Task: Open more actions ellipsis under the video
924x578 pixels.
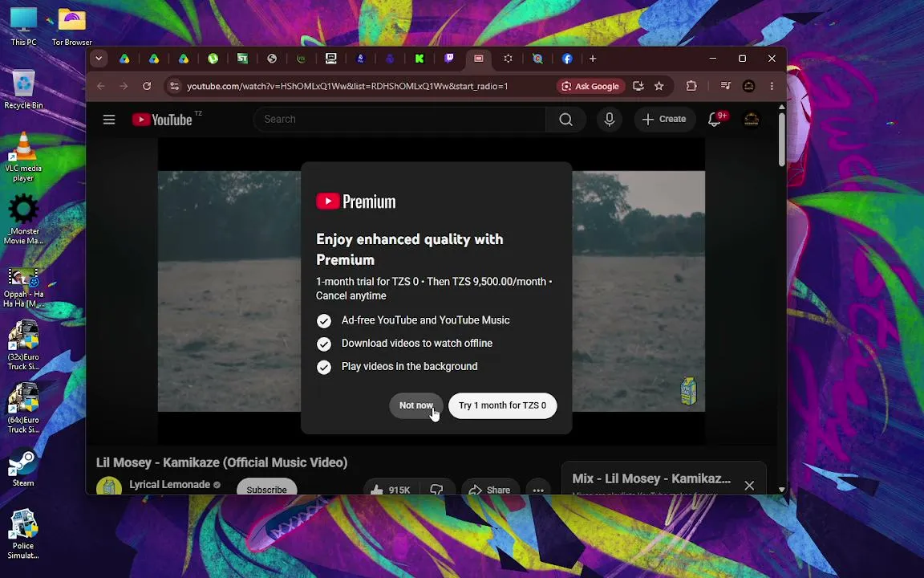Action: tap(538, 490)
